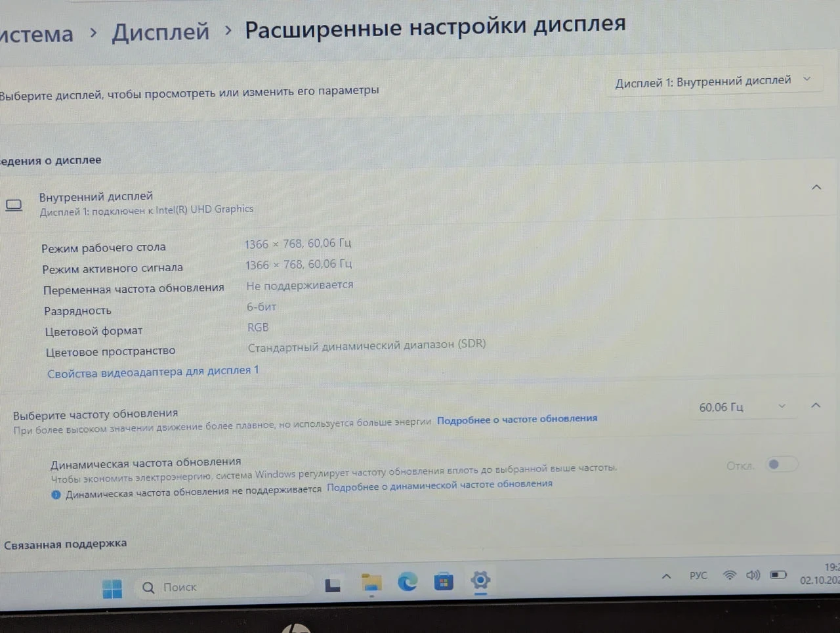Click the blue info icon about dynamic refresh

click(56, 495)
